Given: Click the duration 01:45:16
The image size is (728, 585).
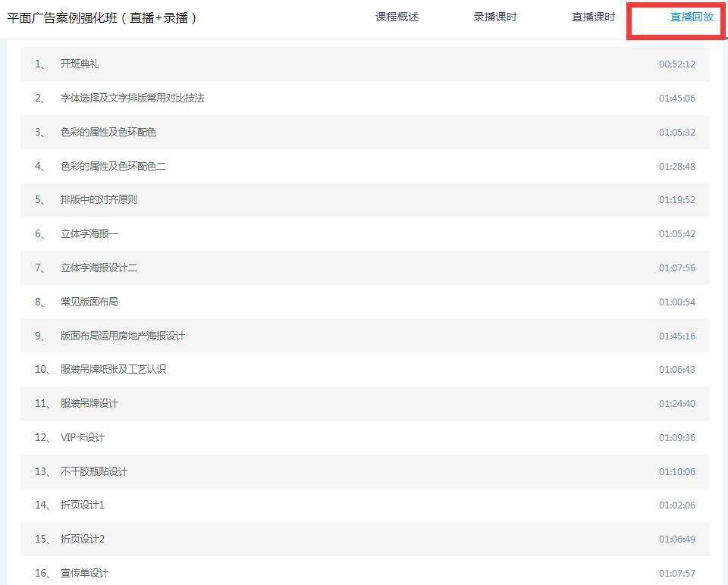Looking at the screenshot, I should point(677,336).
